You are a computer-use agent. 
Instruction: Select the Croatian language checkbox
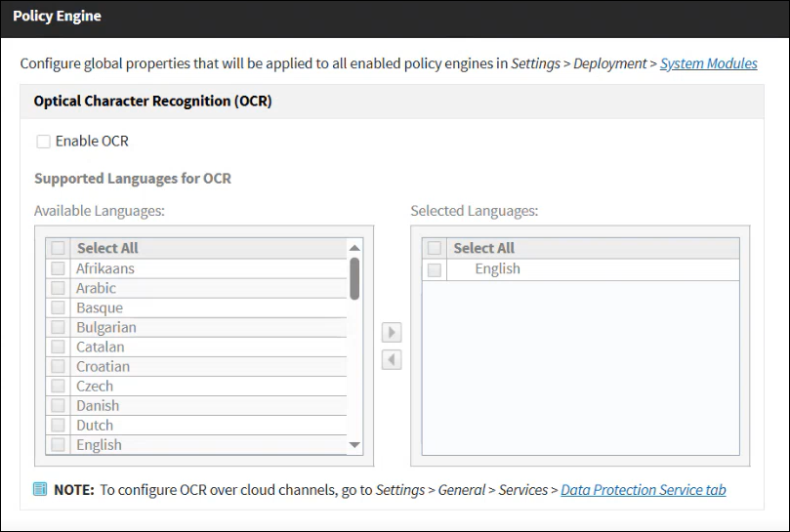click(59, 366)
